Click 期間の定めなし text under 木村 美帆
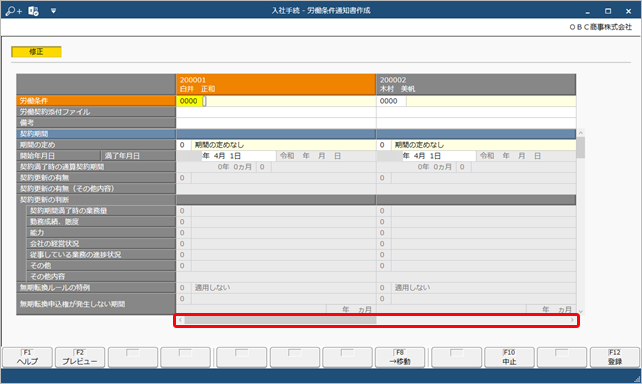The height and width of the screenshot is (384, 642). (419, 145)
